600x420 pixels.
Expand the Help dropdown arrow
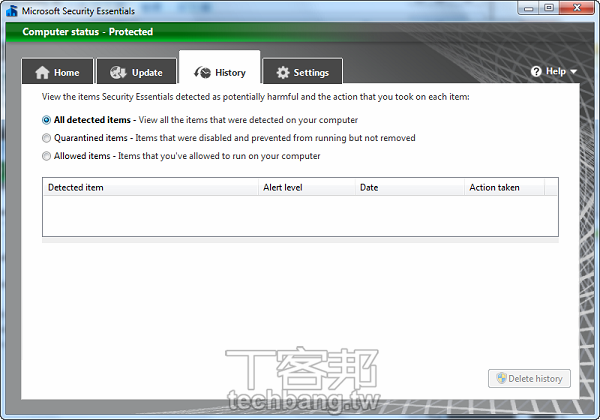tap(574, 72)
